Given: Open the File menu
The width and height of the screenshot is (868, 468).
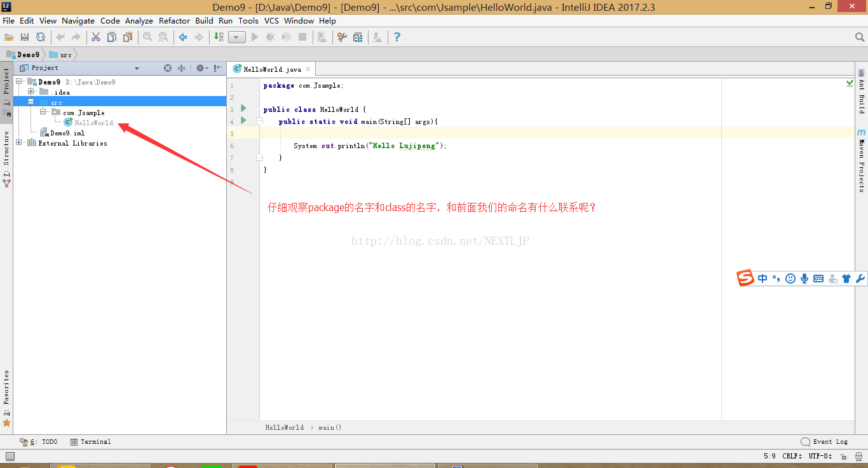Looking at the screenshot, I should [x=8, y=20].
